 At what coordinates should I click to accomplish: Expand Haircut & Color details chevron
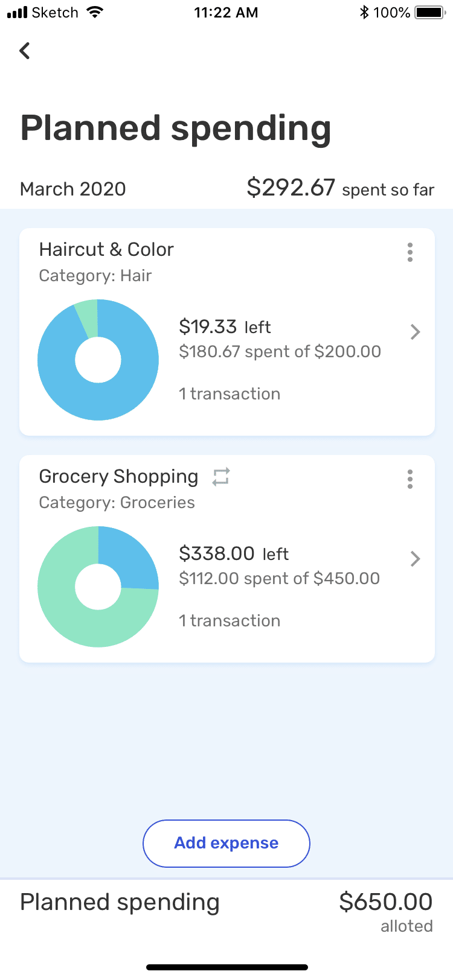pyautogui.click(x=415, y=332)
